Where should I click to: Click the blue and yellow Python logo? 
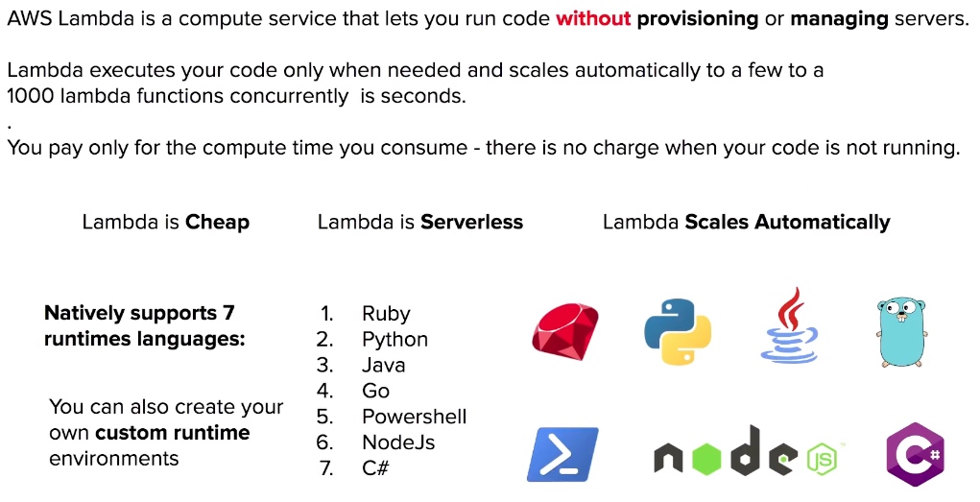pos(678,331)
